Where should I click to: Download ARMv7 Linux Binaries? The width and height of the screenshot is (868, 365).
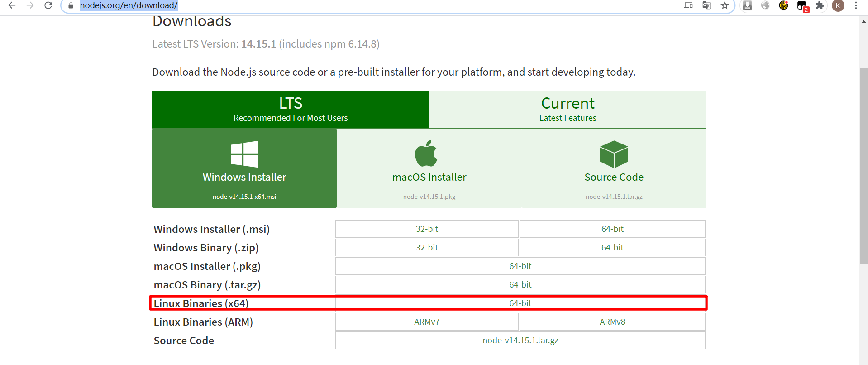click(x=427, y=322)
